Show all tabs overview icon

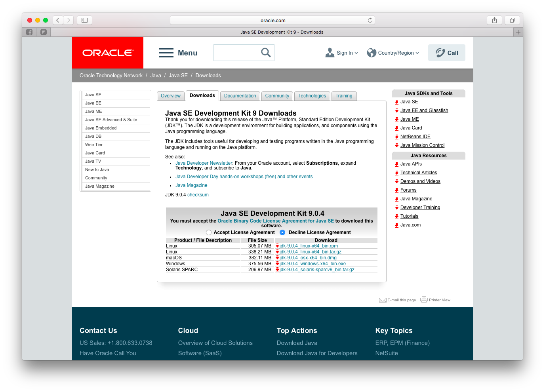pos(513,20)
